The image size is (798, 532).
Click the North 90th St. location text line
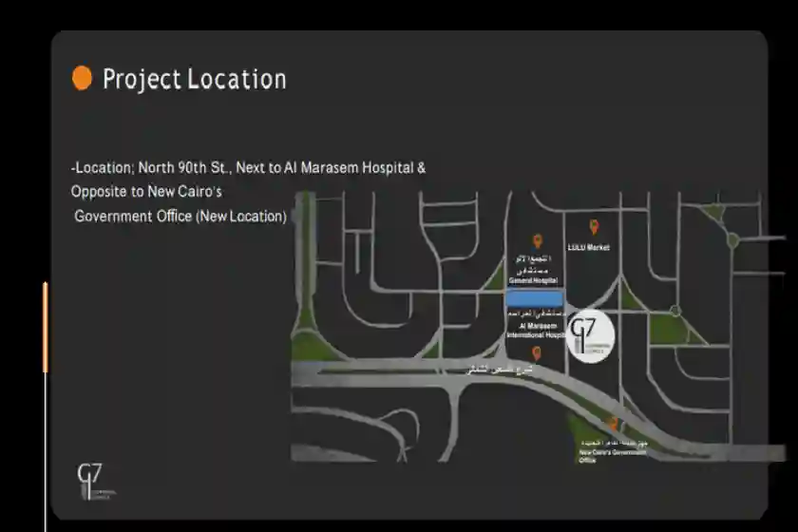click(x=248, y=167)
